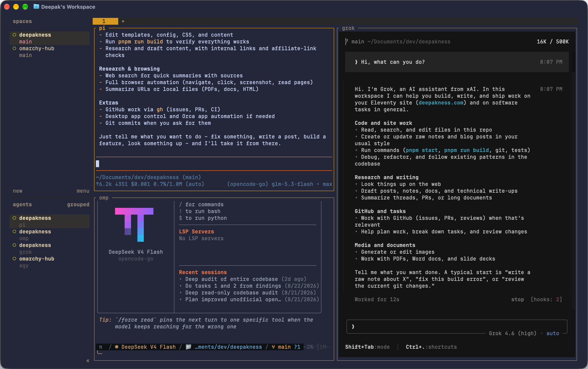Click the 'spaces' sidebar heading
Screen dimensions: 588x369
(22, 21)
